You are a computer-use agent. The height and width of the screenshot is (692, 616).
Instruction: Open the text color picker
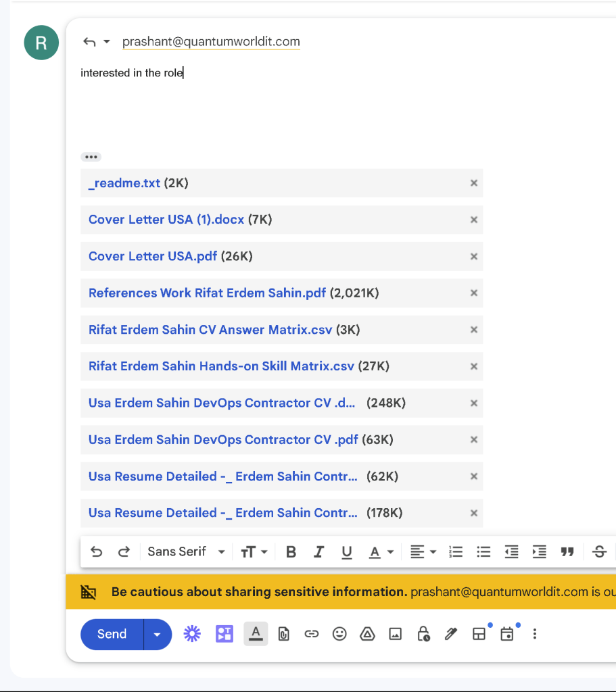[381, 551]
